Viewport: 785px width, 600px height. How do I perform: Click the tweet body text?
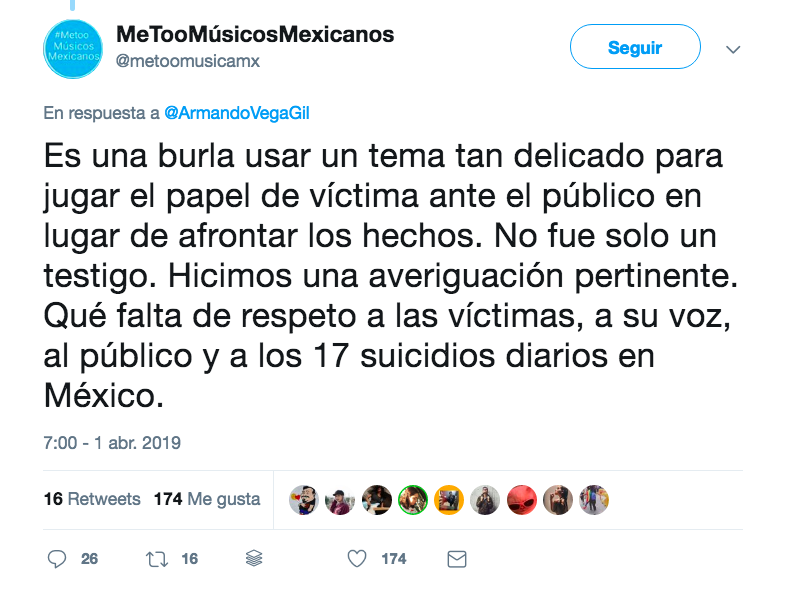(391, 275)
